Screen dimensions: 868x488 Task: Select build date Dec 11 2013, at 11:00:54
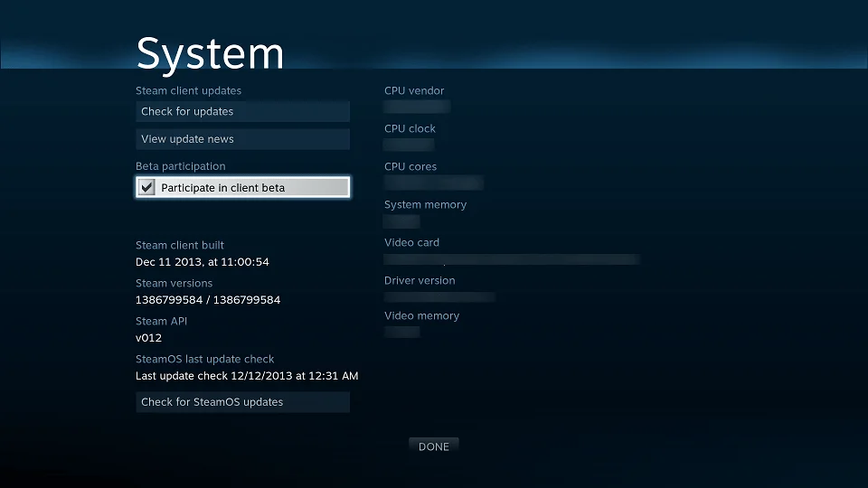202,262
